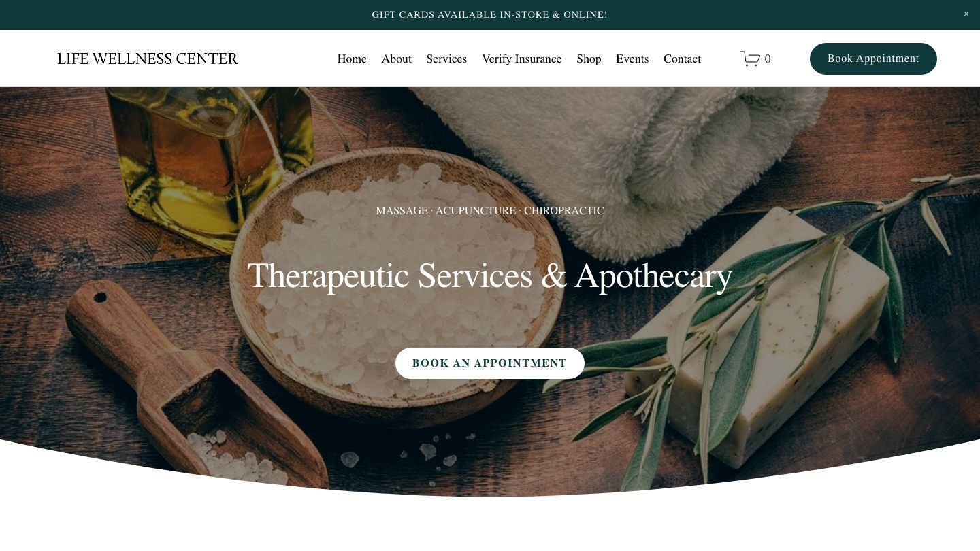Click the Therapeutic Services & Apothecary heading
Image resolution: width=980 pixels, height=551 pixels.
(x=489, y=276)
